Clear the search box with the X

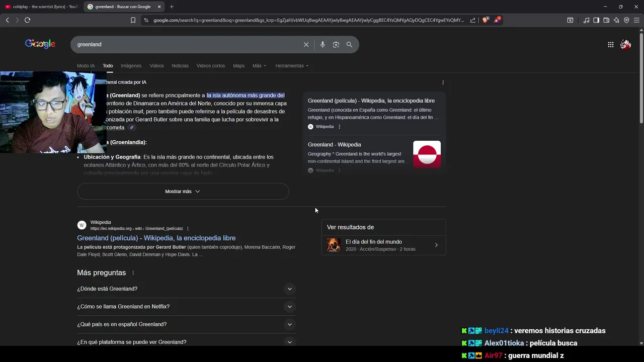[306, 44]
